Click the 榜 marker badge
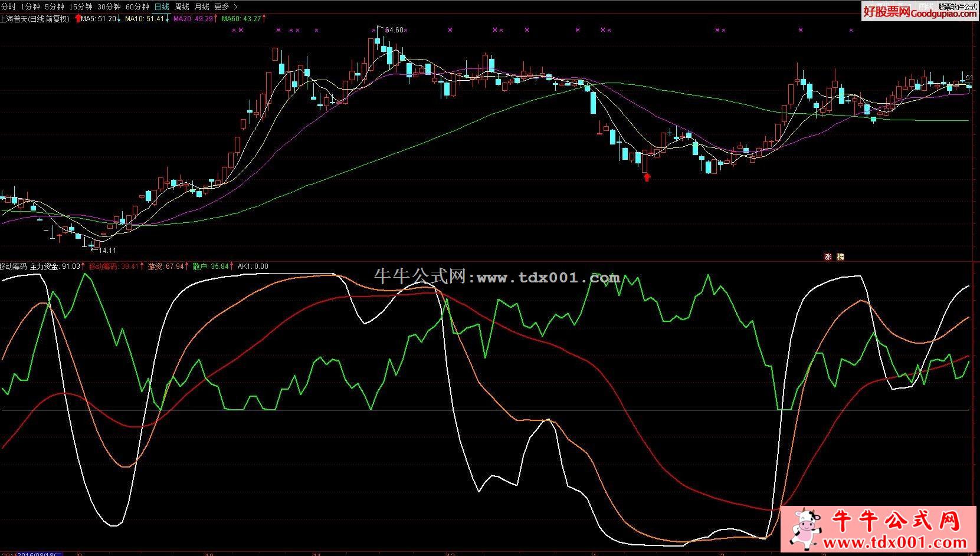 841,257
